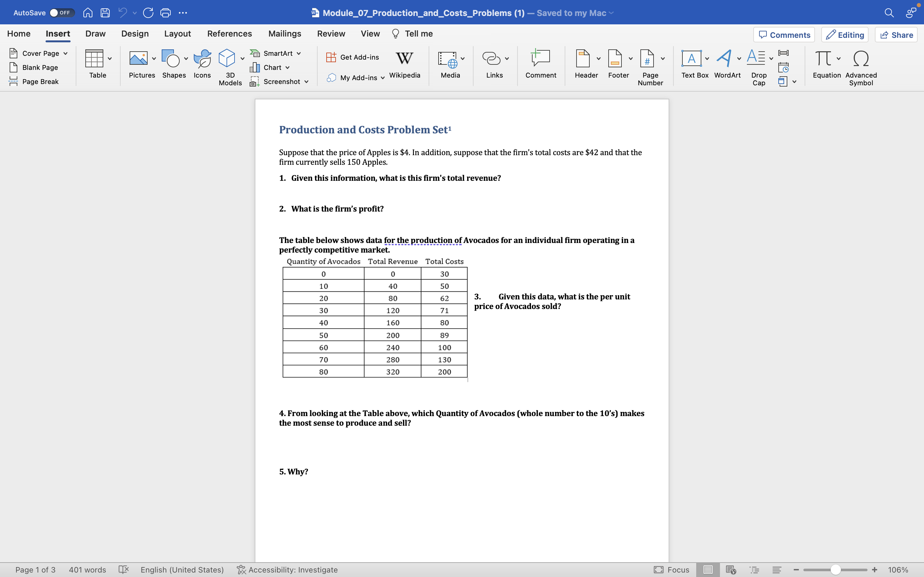Insert a new Comment
This screenshot has height=577, width=924.
pos(540,65)
